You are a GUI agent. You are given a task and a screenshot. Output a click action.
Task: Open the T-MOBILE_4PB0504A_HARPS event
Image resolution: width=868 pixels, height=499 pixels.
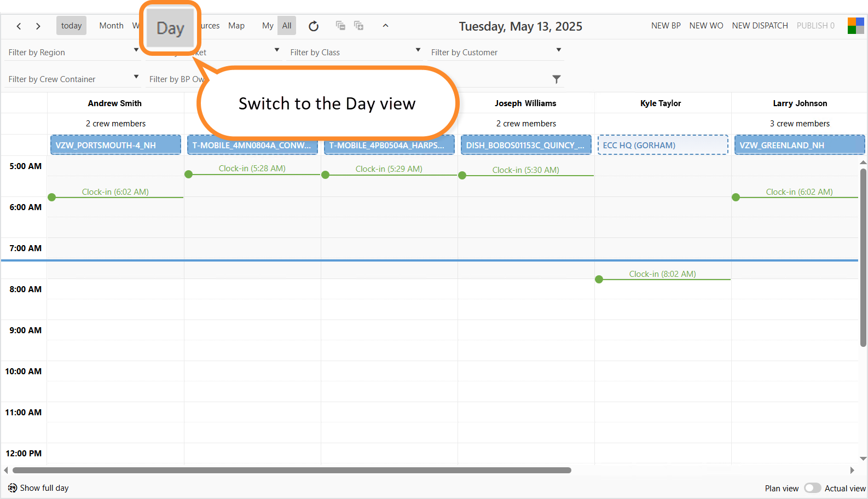pyautogui.click(x=389, y=145)
